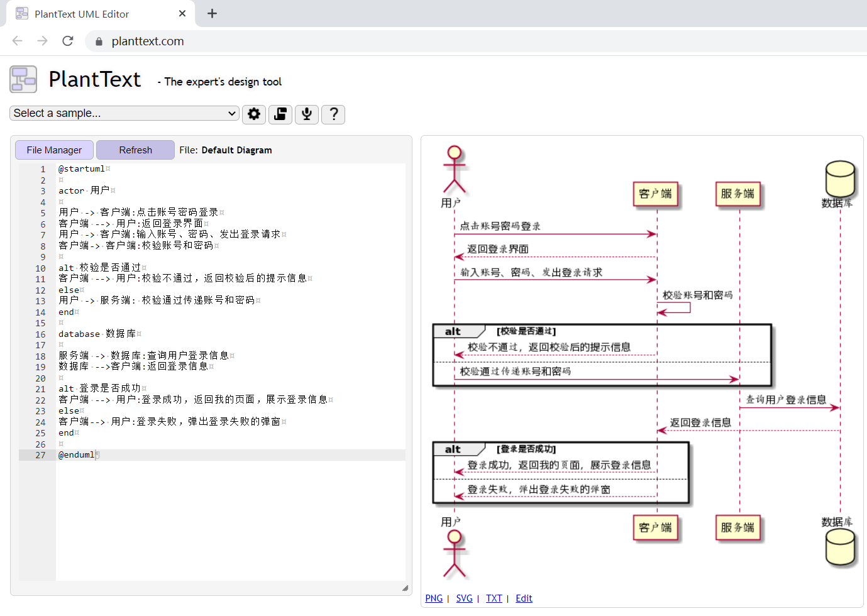
Task: Click the layout switcher icon beside the gear
Action: [280, 114]
